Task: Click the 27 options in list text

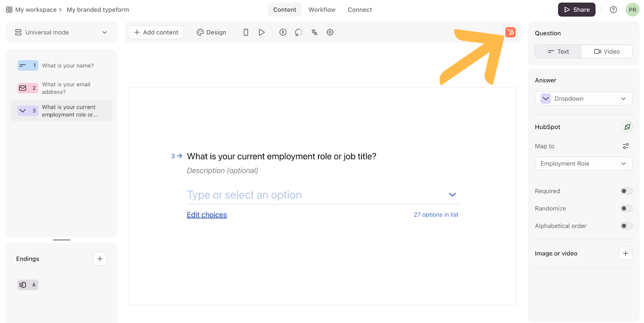Action: coord(436,215)
